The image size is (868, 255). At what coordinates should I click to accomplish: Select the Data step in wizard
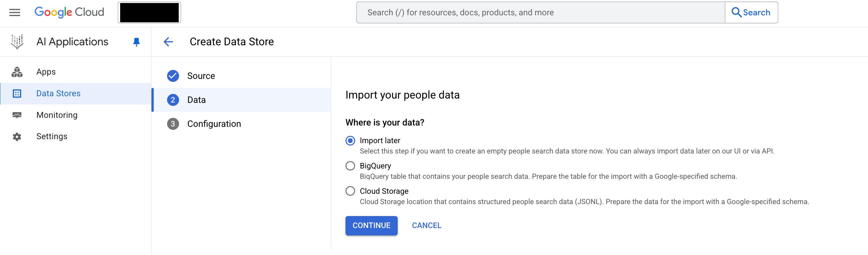(196, 100)
